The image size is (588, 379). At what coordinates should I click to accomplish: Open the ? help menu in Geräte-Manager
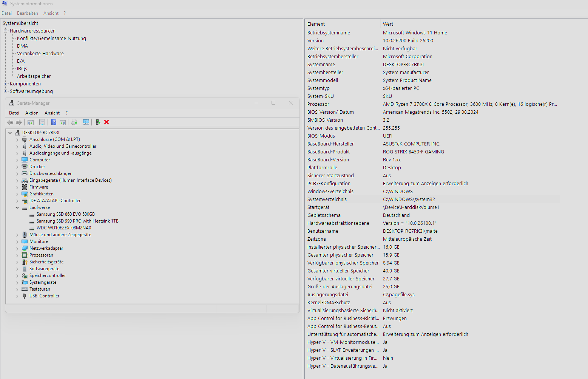pyautogui.click(x=67, y=113)
